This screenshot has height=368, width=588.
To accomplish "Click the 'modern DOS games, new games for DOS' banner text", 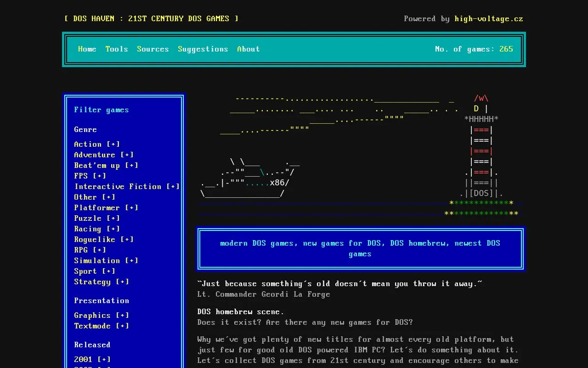I will 360,248.
